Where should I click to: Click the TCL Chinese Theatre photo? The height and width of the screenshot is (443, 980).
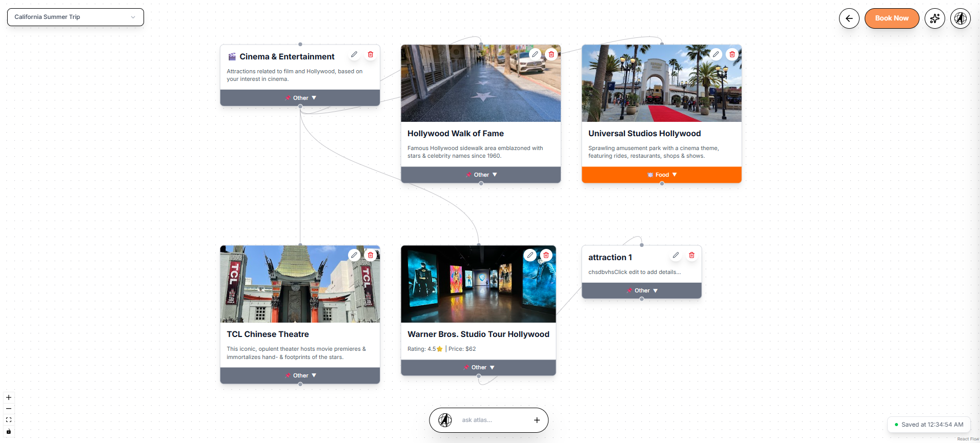coord(300,284)
